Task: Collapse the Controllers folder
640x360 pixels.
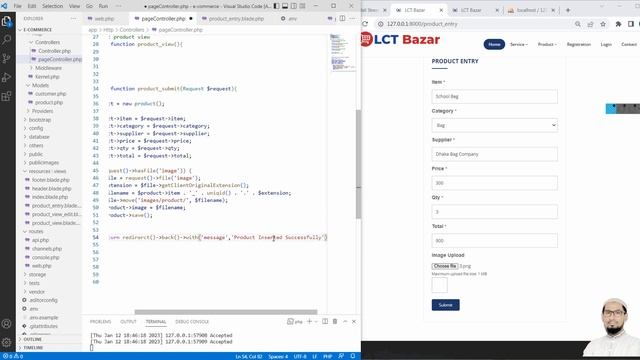Action: [x=47, y=42]
